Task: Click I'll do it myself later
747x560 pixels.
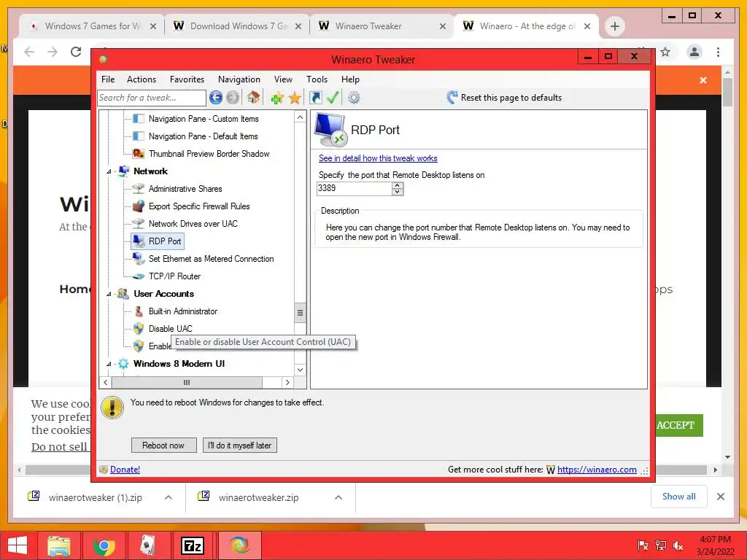Action: 239,446
